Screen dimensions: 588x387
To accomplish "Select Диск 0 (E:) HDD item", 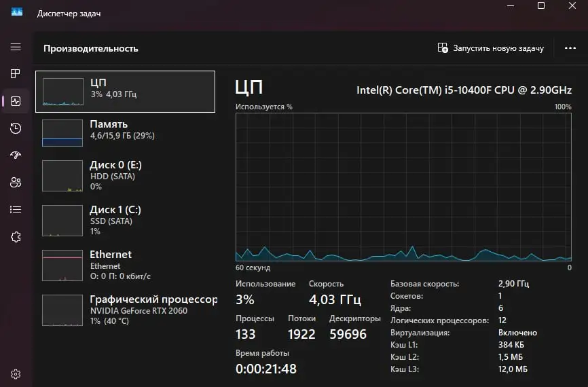I will tap(126, 175).
